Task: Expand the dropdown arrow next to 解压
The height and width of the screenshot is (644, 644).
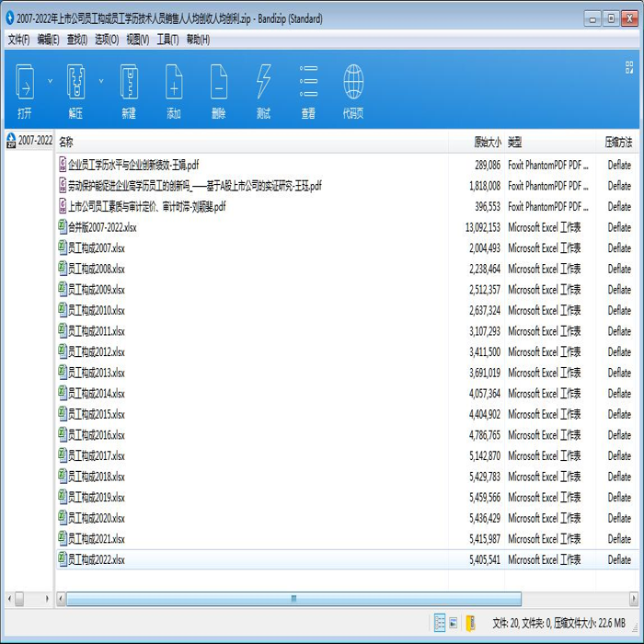Action: (x=101, y=81)
